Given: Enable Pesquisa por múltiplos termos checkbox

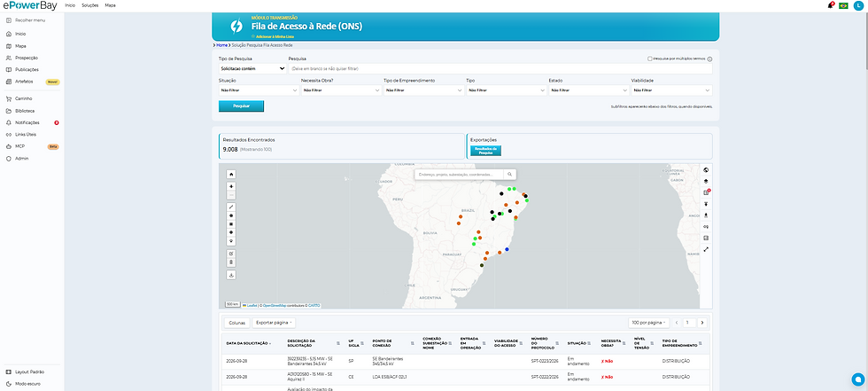Looking at the screenshot, I should pyautogui.click(x=650, y=59).
